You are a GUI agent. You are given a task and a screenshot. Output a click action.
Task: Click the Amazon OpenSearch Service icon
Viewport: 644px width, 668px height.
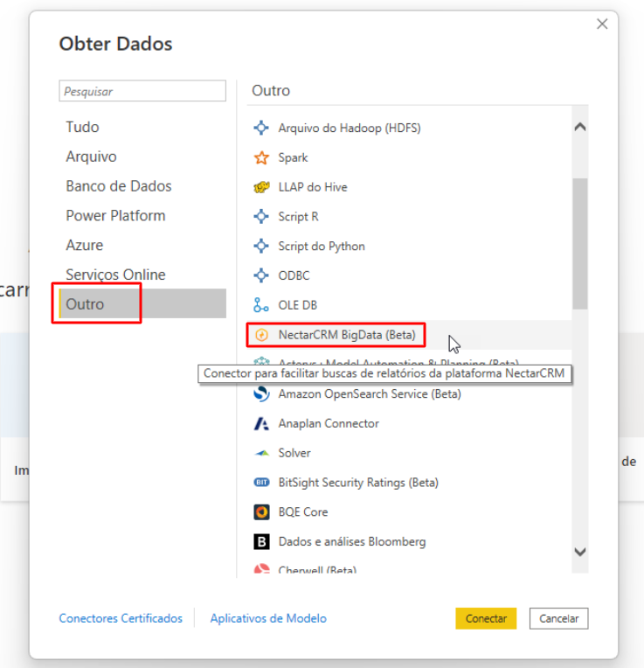[x=261, y=393]
